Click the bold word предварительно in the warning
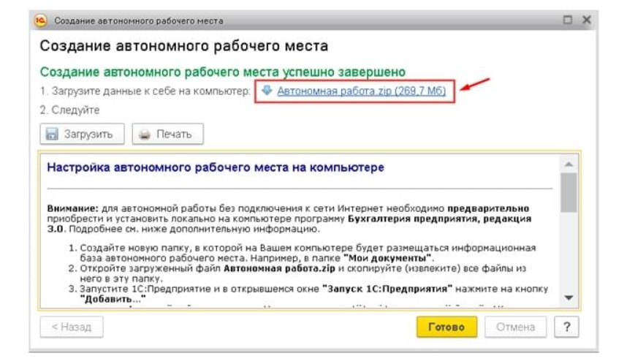Viewport: 627px width, 364px height. (488, 208)
